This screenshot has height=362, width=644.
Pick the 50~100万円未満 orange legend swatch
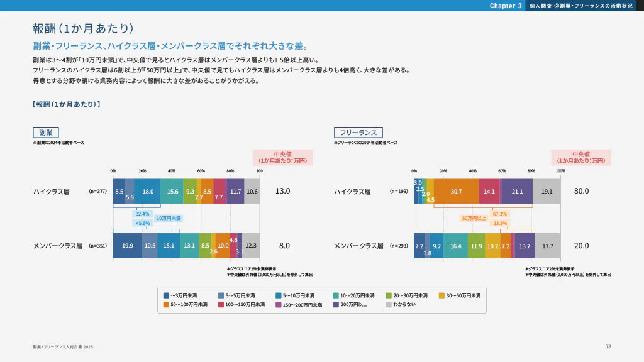click(166, 305)
